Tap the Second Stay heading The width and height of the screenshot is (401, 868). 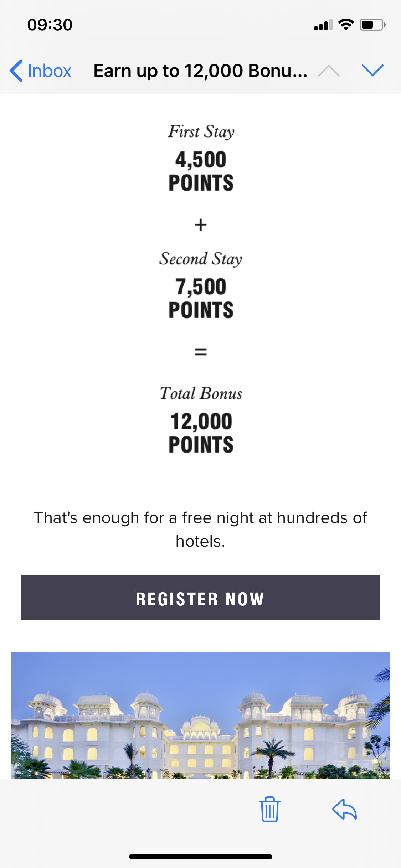coord(201,259)
